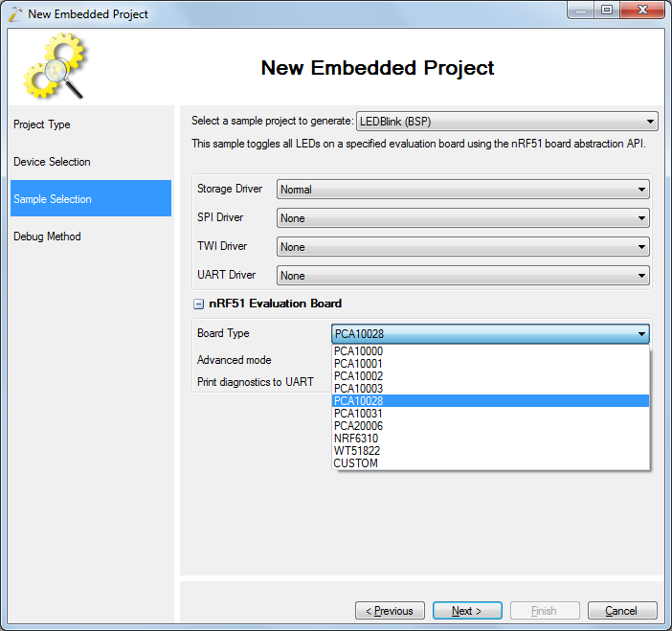The width and height of the screenshot is (672, 631).
Task: Minimize the New Embedded Project window
Action: (581, 10)
